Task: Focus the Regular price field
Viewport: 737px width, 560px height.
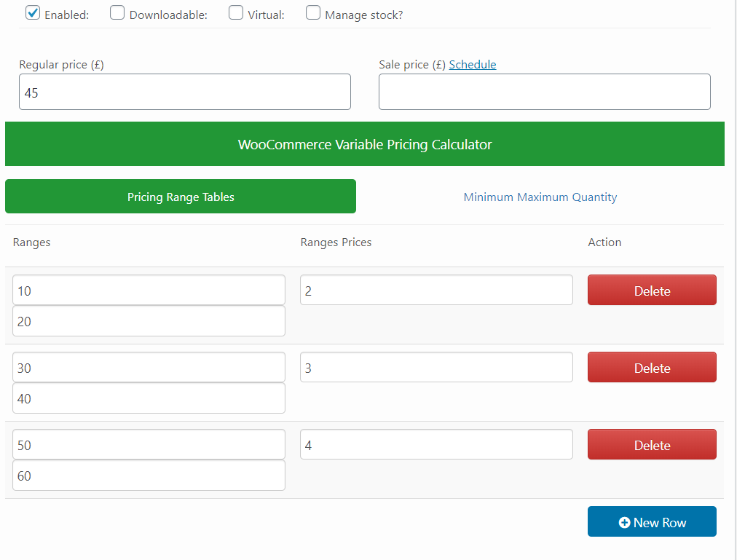Action: (185, 92)
